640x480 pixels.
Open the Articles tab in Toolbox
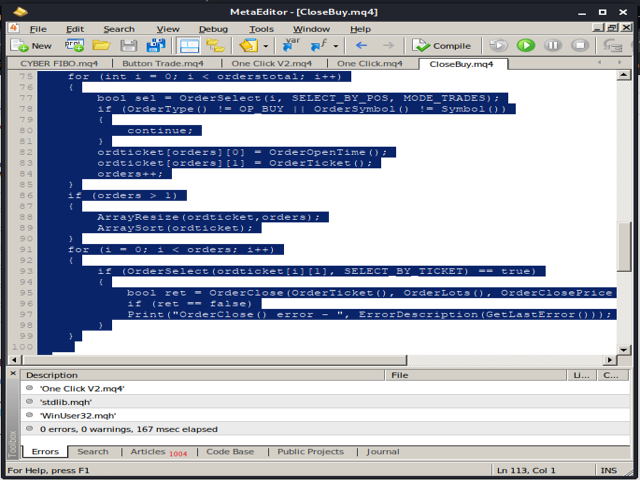[159, 452]
